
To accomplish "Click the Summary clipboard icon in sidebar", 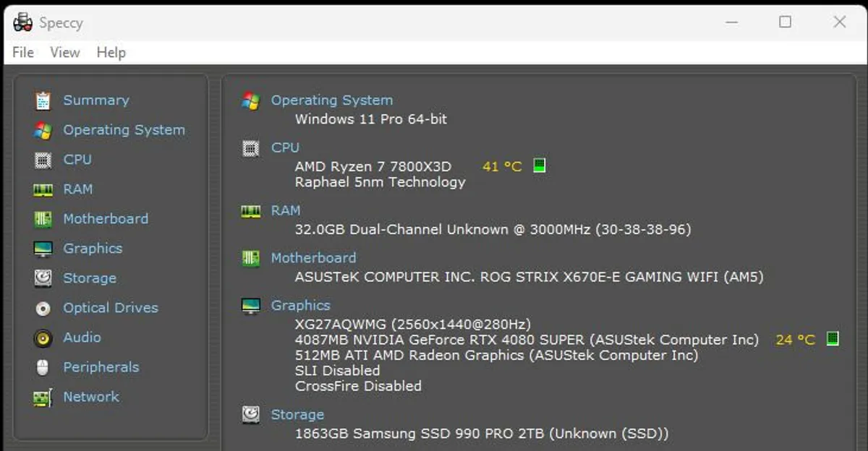I will [x=43, y=100].
